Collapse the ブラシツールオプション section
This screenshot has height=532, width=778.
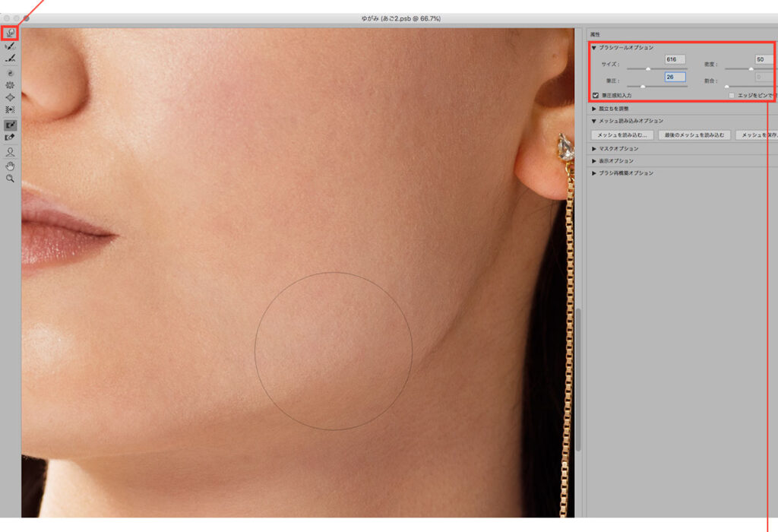[594, 47]
